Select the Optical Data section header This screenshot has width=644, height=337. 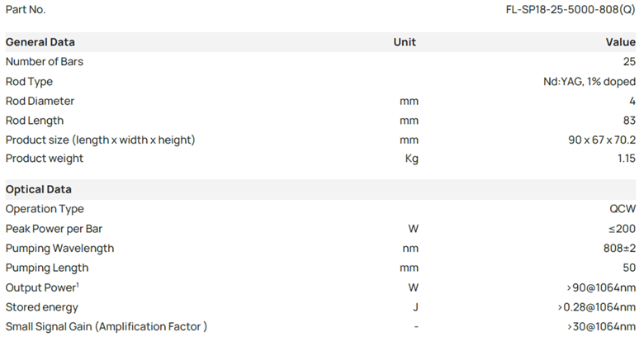click(x=39, y=189)
